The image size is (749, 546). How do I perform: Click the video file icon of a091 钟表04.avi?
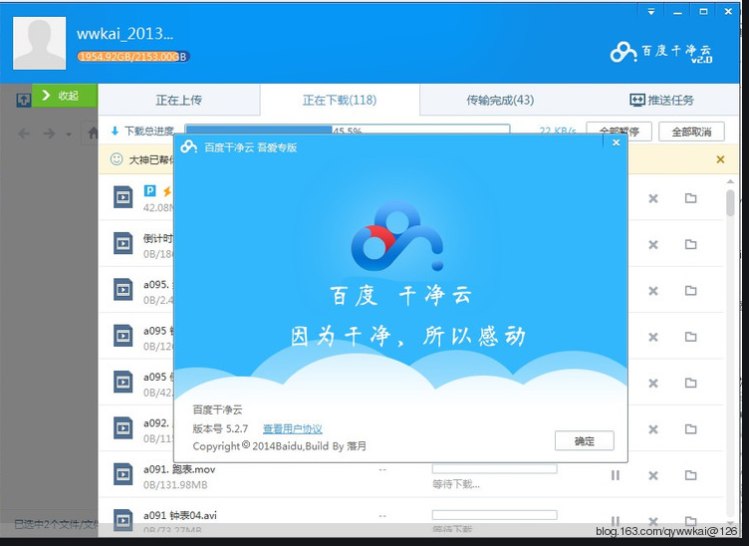(x=123, y=520)
